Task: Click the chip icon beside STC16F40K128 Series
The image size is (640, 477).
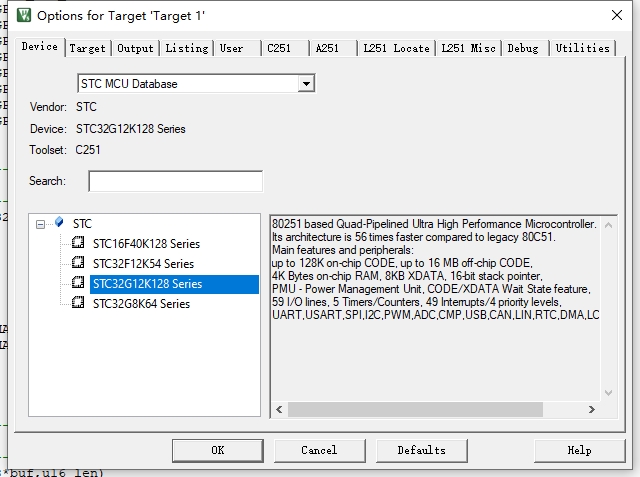Action: click(x=78, y=243)
